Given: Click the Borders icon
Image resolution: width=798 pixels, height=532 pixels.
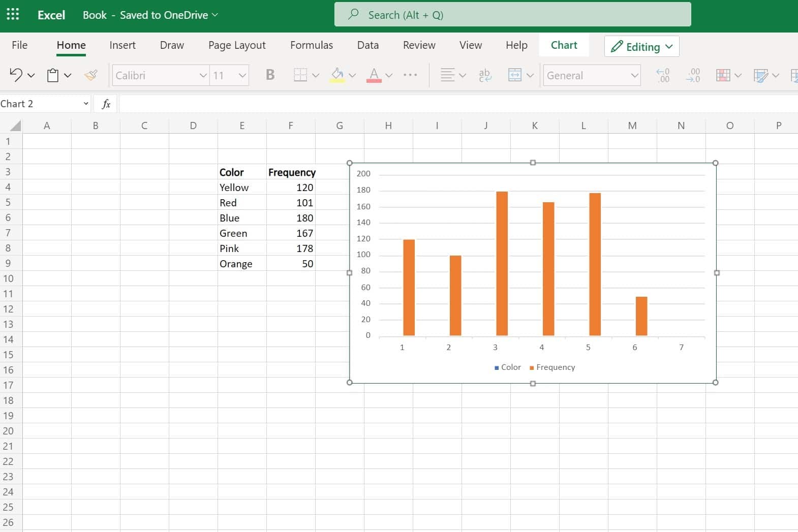Looking at the screenshot, I should coord(300,75).
